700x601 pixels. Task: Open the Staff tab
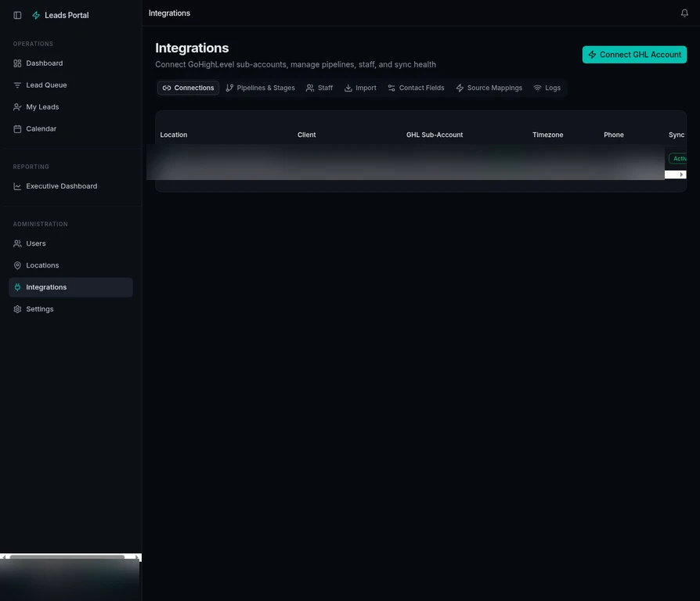tap(319, 88)
